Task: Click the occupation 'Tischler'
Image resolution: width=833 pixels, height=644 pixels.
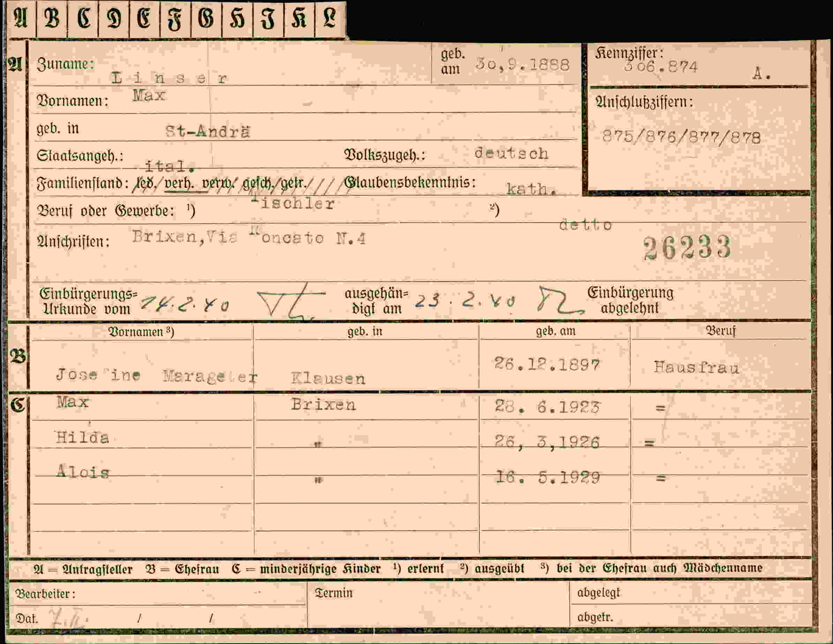Action: click(293, 203)
